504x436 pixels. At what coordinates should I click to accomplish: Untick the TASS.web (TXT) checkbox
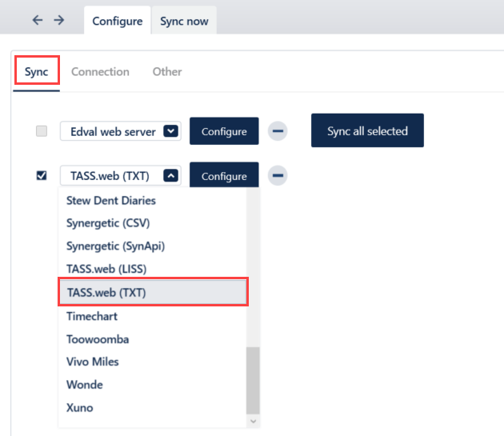42,175
